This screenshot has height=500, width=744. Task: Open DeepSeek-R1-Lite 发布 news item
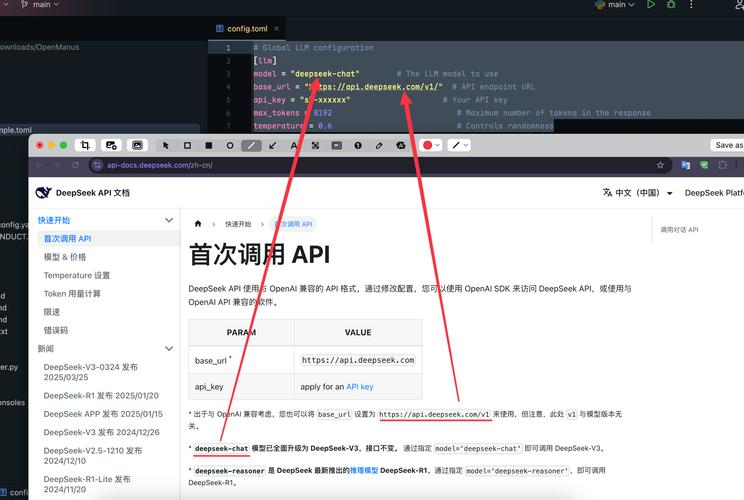point(87,484)
